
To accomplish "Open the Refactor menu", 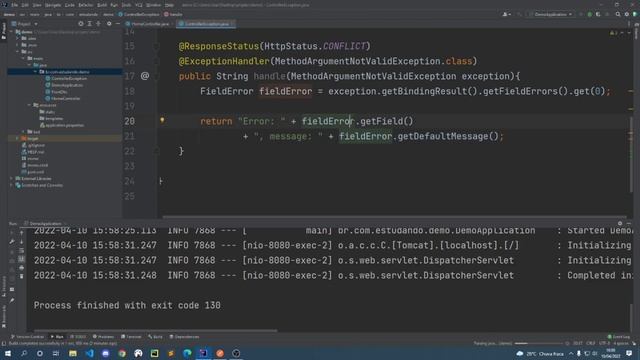I will pos(86,5).
